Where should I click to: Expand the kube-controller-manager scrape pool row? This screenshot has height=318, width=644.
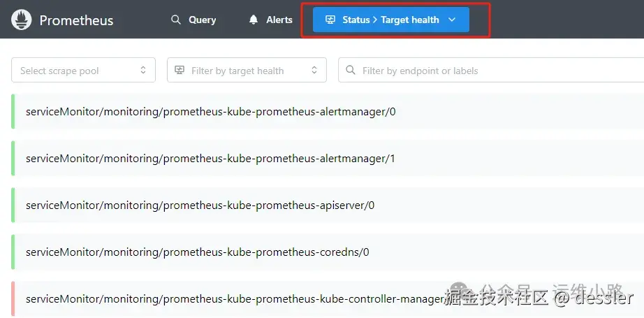click(x=230, y=299)
